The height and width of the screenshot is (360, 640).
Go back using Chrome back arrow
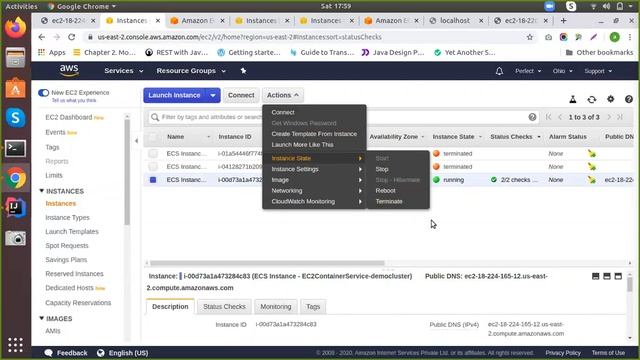pos(42,37)
